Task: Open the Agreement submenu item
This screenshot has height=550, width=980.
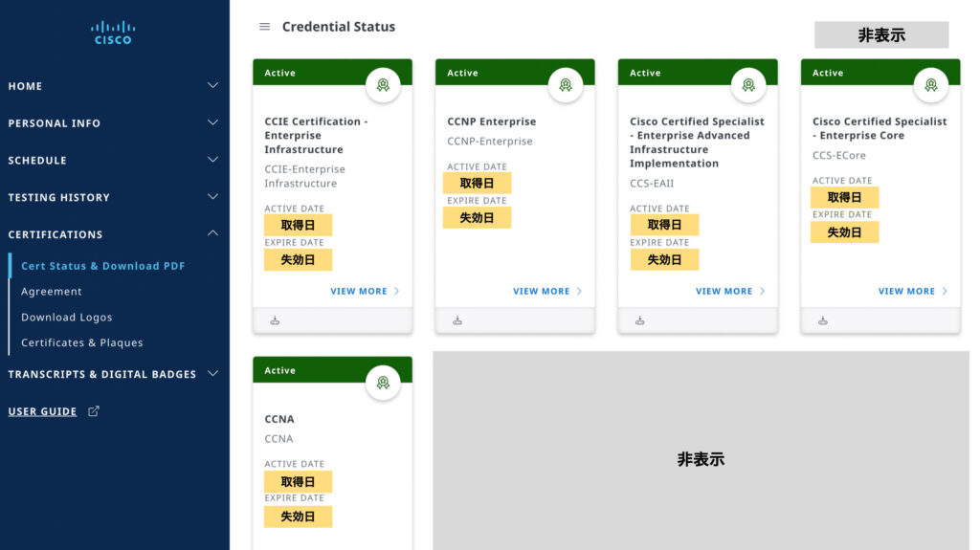Action: tap(52, 292)
